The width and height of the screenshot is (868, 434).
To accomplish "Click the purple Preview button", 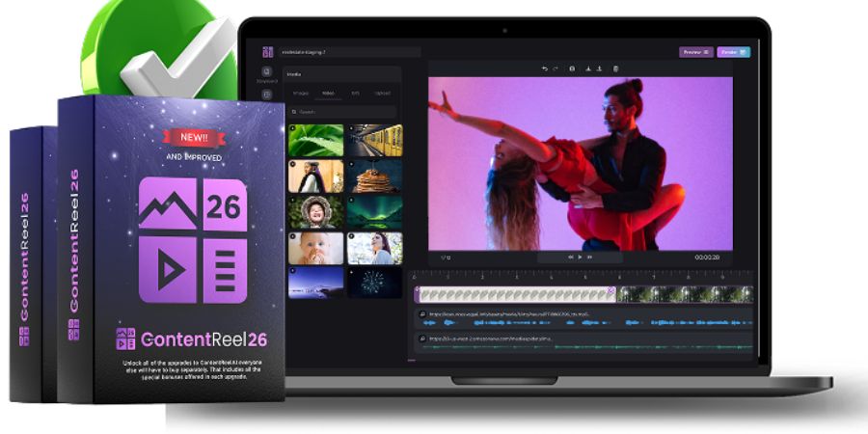I will tap(695, 52).
